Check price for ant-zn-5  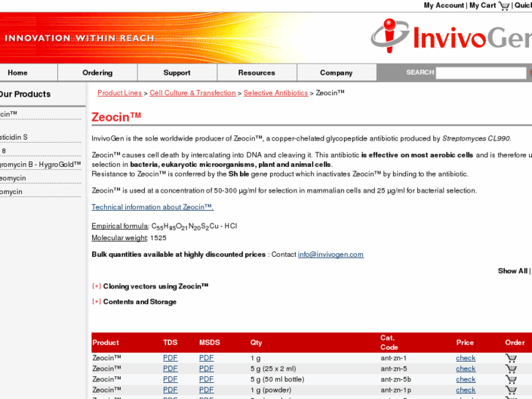pyautogui.click(x=465, y=369)
